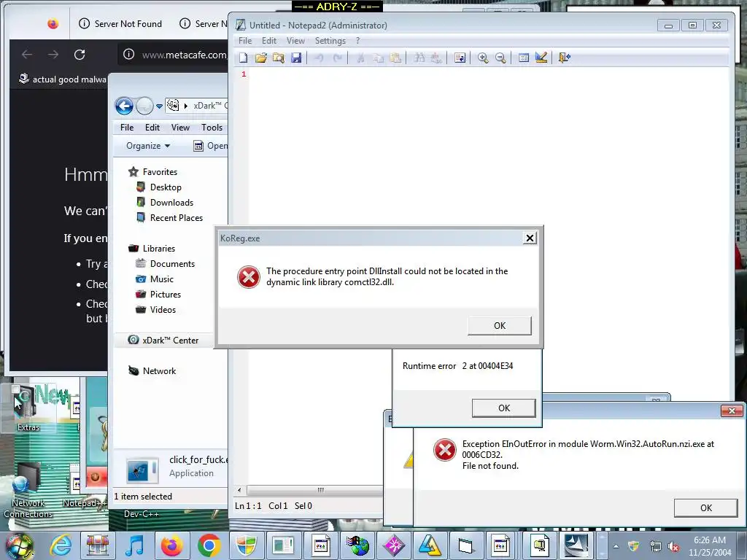The image size is (747, 560).
Task: Click the Open button in Explorer command bar
Action: tap(211, 146)
